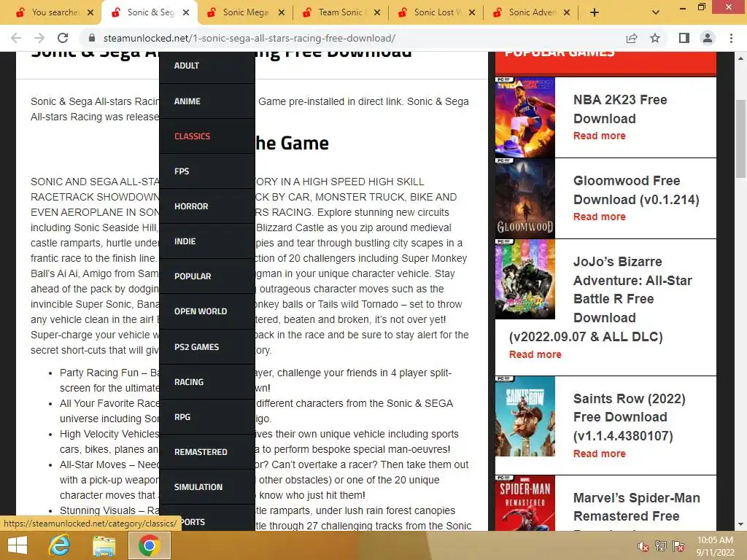747x560 pixels.
Task: Open File Explorer from taskbar
Action: (x=104, y=545)
